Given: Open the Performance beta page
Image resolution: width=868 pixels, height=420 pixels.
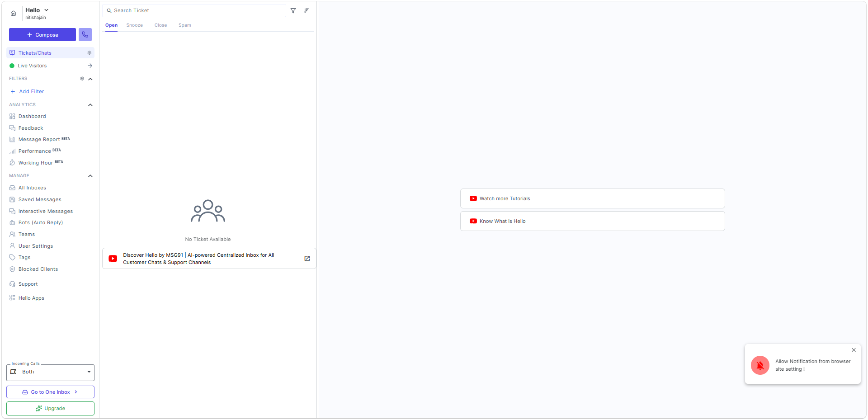Looking at the screenshot, I should [x=35, y=151].
